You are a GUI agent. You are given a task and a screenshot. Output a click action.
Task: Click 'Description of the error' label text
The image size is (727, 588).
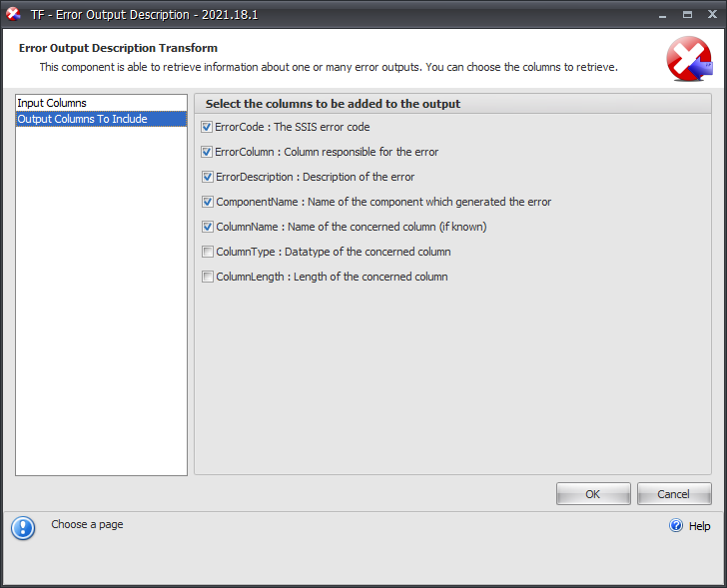click(x=359, y=177)
